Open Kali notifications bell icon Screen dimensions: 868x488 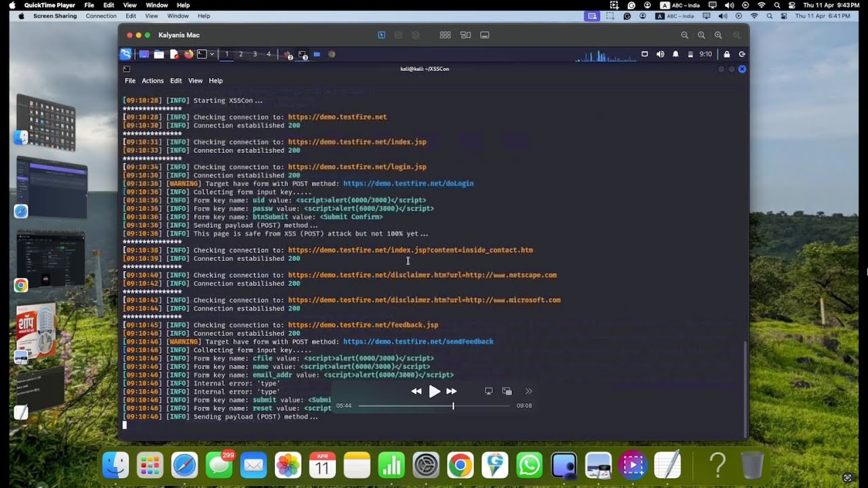[675, 54]
